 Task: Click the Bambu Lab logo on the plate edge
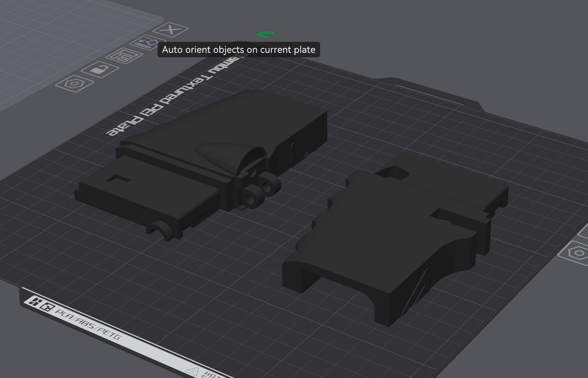coord(35,301)
